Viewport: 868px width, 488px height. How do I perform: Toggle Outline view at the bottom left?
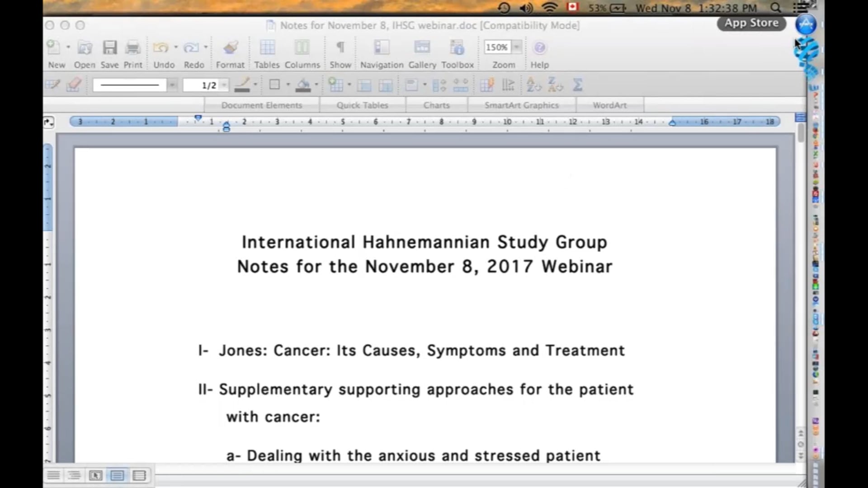(74, 475)
